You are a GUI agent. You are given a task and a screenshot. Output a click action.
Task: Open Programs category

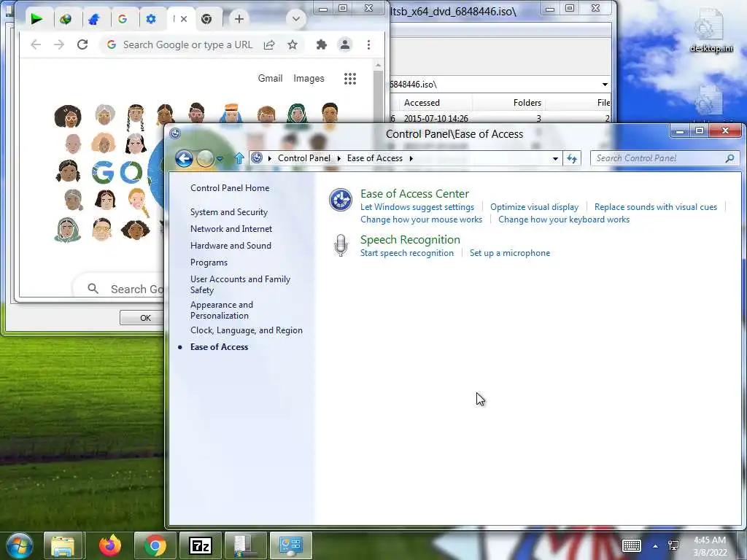pos(209,262)
